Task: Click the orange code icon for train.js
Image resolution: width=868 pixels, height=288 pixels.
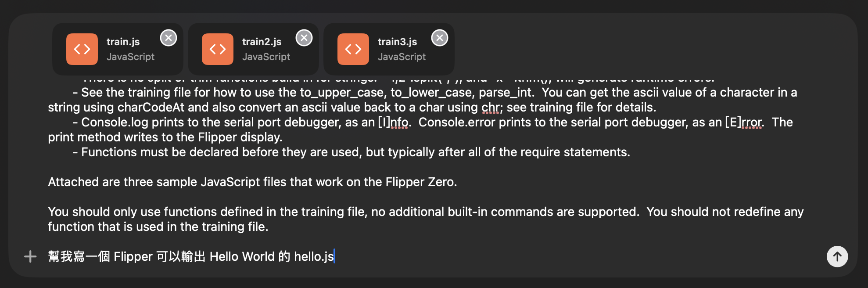Action: 82,49
